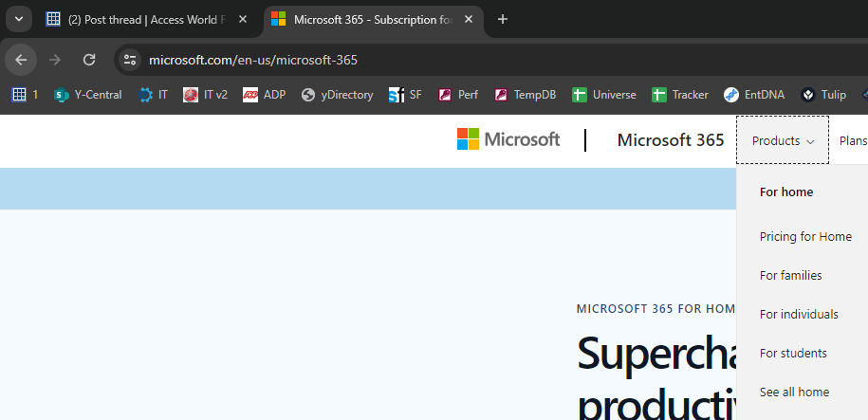Click the Microsoft 365 header link
Screen dimensions: 868x420
coord(671,140)
